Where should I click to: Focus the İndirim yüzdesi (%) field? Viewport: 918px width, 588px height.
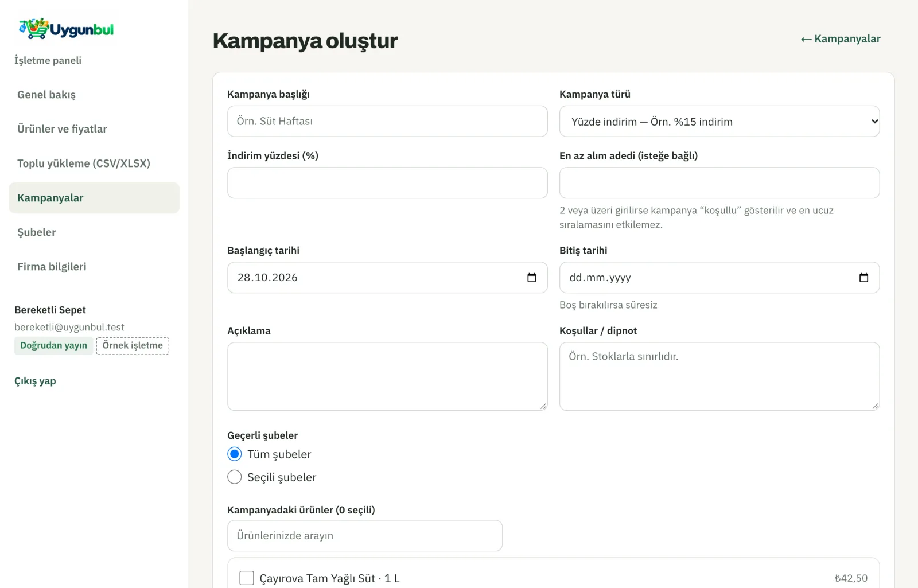coord(387,183)
